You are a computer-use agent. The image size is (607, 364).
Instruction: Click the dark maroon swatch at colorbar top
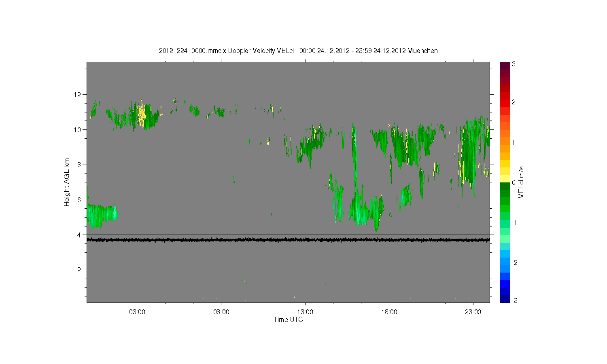pyautogui.click(x=505, y=66)
